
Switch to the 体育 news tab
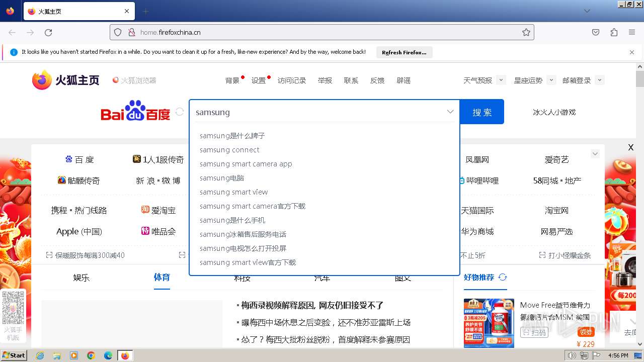pos(162,277)
